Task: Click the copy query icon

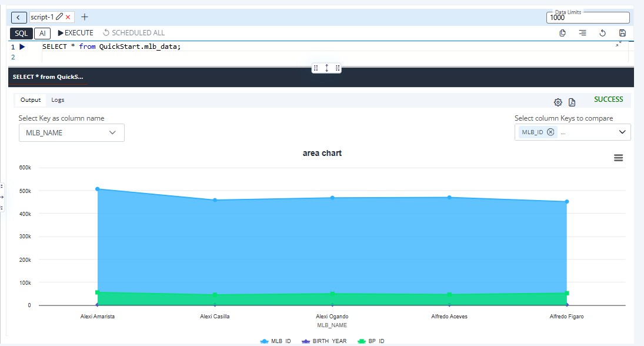Action: point(562,33)
